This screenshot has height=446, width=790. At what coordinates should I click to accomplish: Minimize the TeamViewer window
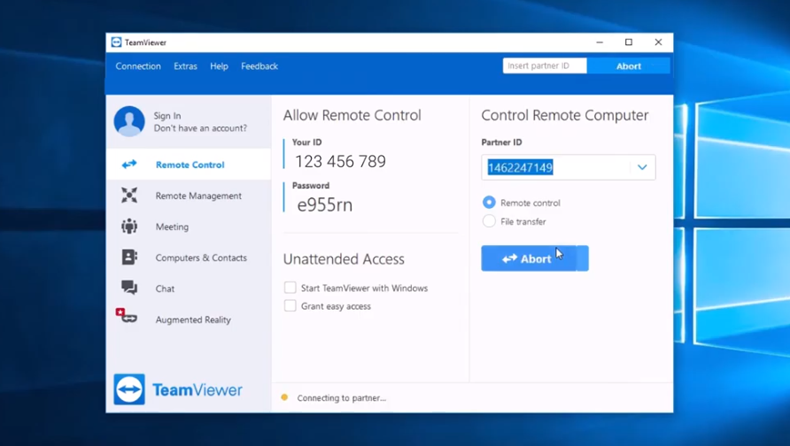pyautogui.click(x=600, y=42)
